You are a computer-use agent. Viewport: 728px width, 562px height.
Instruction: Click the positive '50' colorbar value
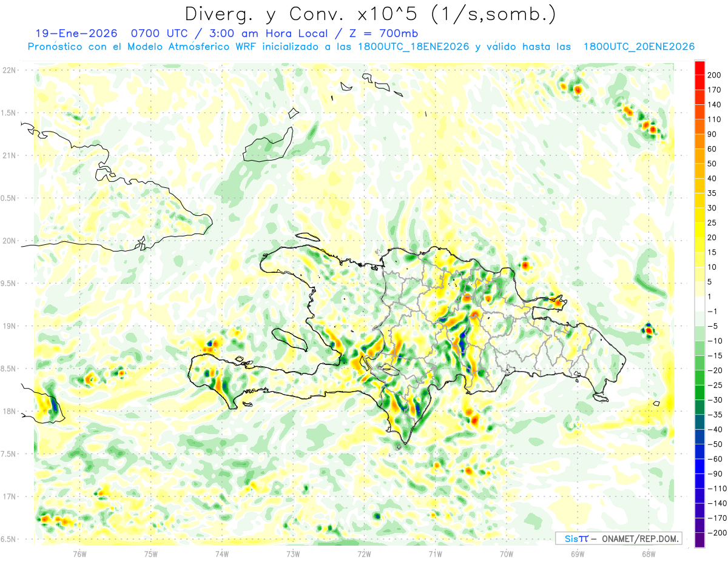point(713,164)
